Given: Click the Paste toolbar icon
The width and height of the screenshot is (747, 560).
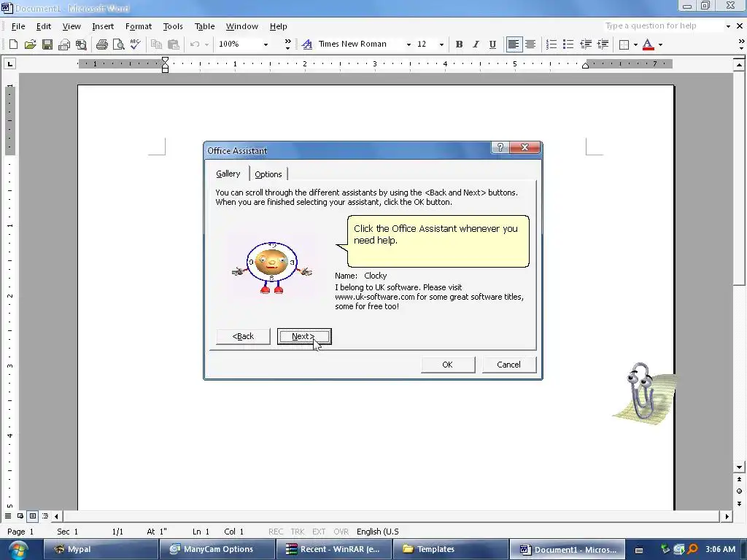Looking at the screenshot, I should pyautogui.click(x=174, y=44).
